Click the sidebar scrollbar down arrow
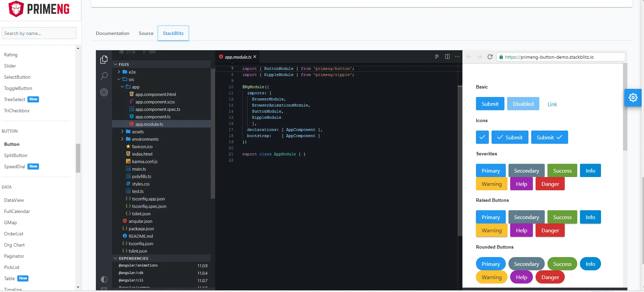644x292 pixels. [78, 287]
